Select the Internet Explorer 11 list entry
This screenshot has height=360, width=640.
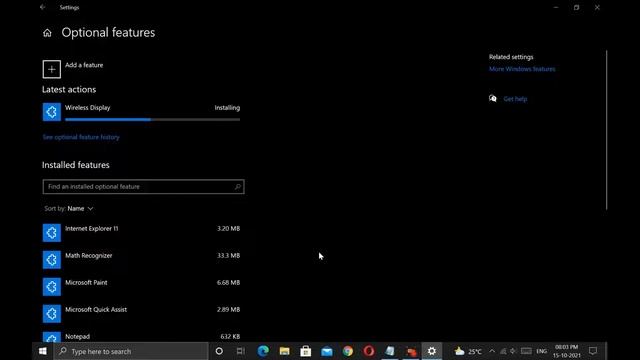click(141, 233)
